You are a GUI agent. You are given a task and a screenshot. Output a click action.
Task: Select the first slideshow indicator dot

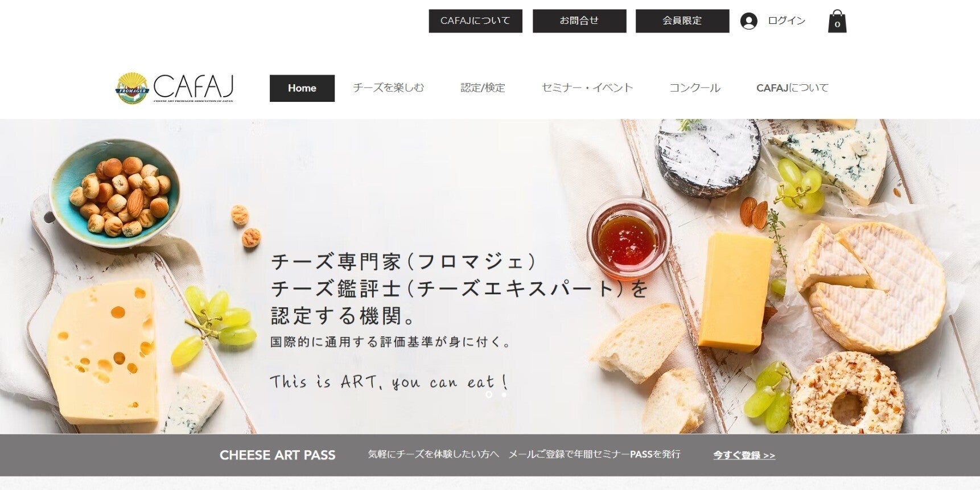click(x=489, y=394)
